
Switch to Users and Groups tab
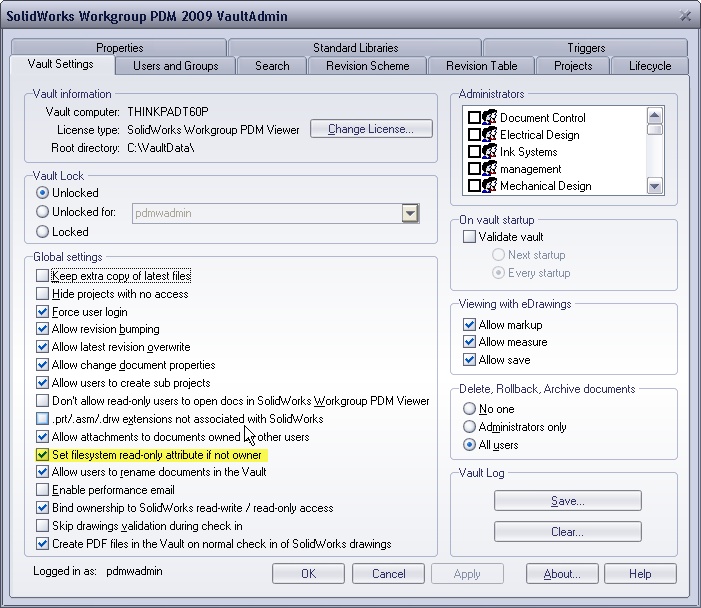point(176,66)
